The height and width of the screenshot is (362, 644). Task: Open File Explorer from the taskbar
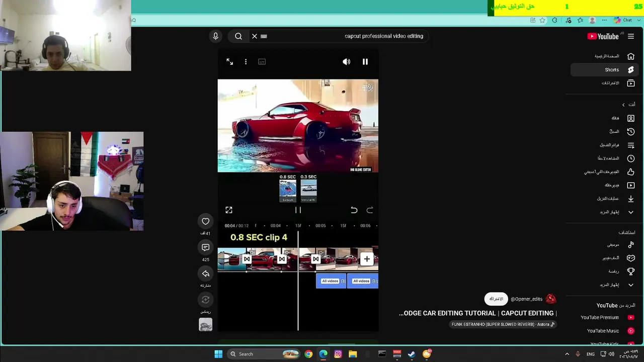[353, 354]
